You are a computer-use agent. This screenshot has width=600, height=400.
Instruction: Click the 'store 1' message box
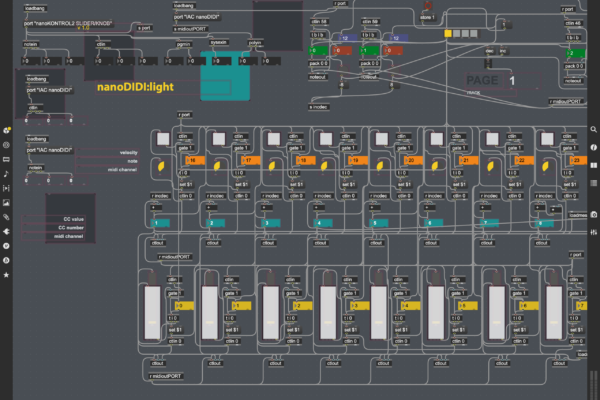[426, 17]
